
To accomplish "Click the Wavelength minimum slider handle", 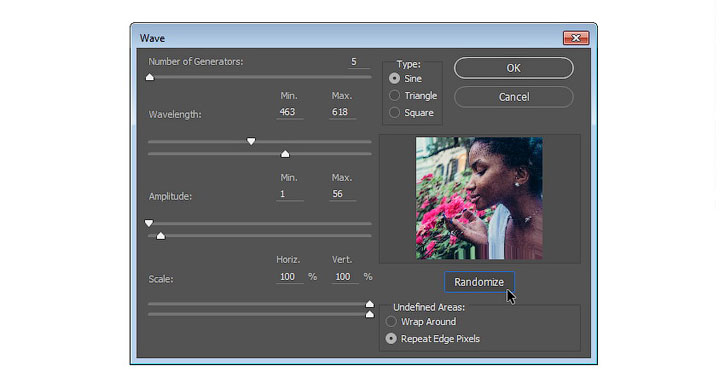I will [x=251, y=141].
